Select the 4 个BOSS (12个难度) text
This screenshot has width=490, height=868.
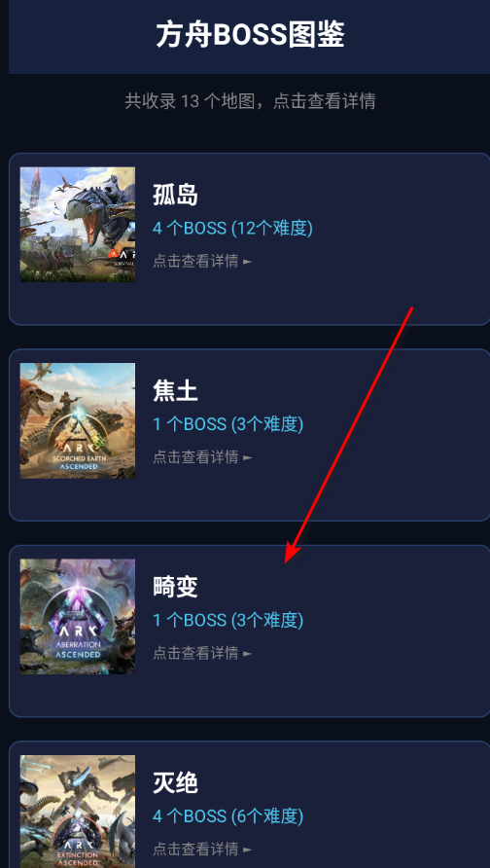click(x=232, y=228)
